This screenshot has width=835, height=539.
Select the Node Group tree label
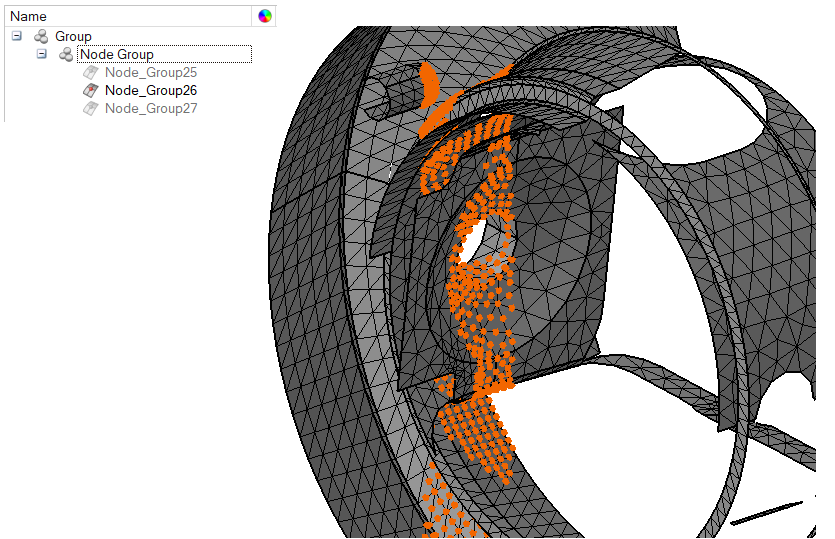117,54
